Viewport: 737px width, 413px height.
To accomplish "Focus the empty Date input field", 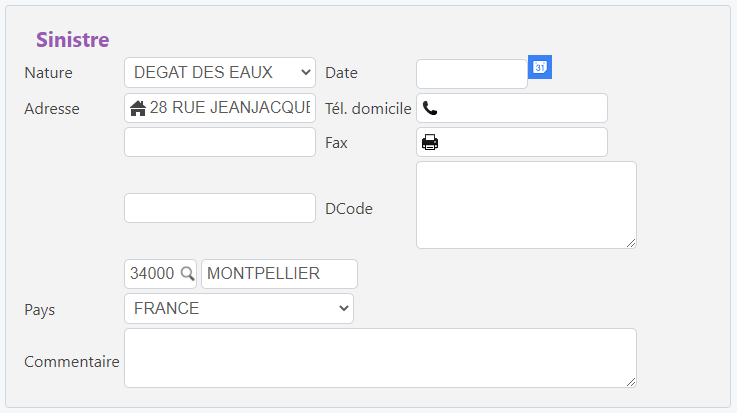I will point(471,74).
